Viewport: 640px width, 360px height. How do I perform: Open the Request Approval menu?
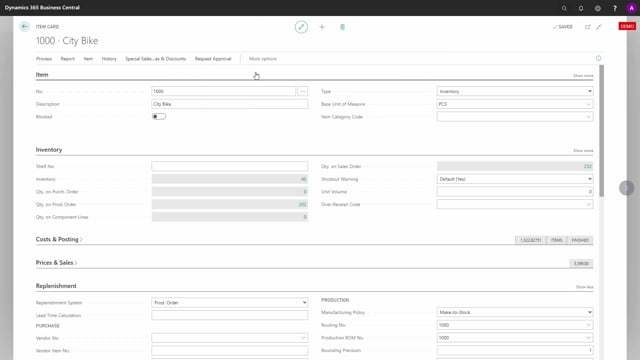pos(213,59)
